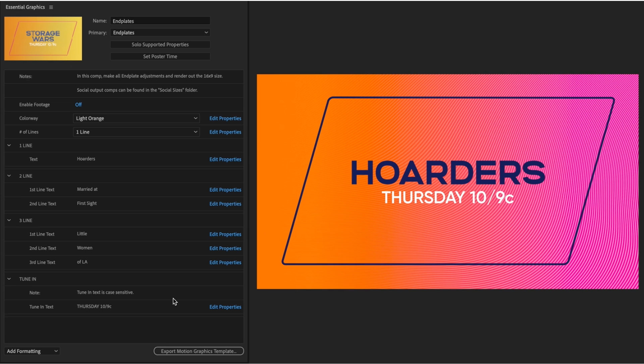The image size is (644, 364).
Task: Open the Colorway Light Orange dropdown
Action: tap(136, 118)
